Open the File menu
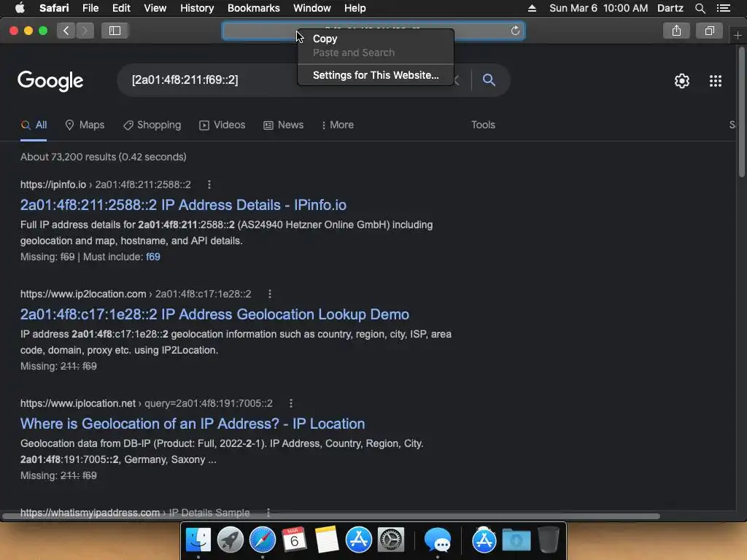747x560 pixels. [x=90, y=8]
